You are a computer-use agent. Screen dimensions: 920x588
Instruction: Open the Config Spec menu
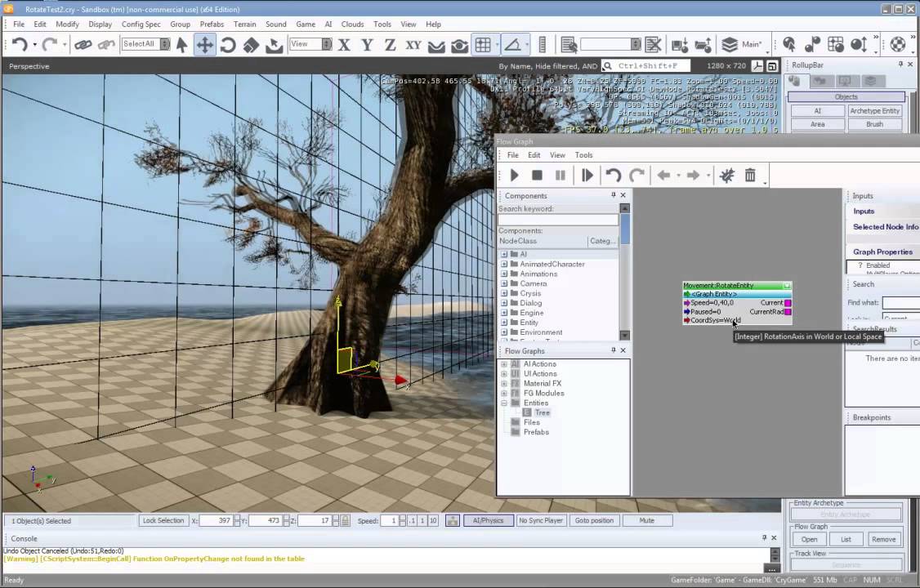coord(141,24)
